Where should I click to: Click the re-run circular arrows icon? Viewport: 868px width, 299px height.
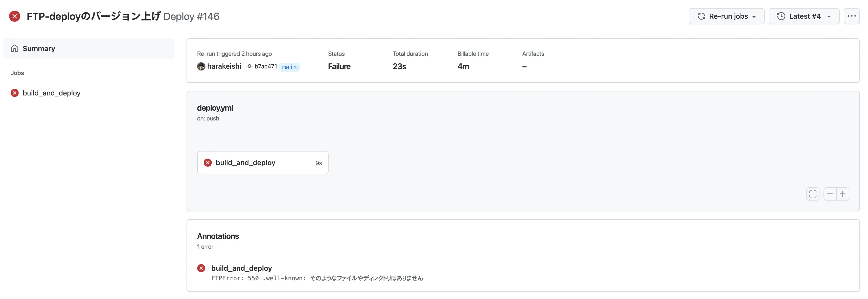702,16
